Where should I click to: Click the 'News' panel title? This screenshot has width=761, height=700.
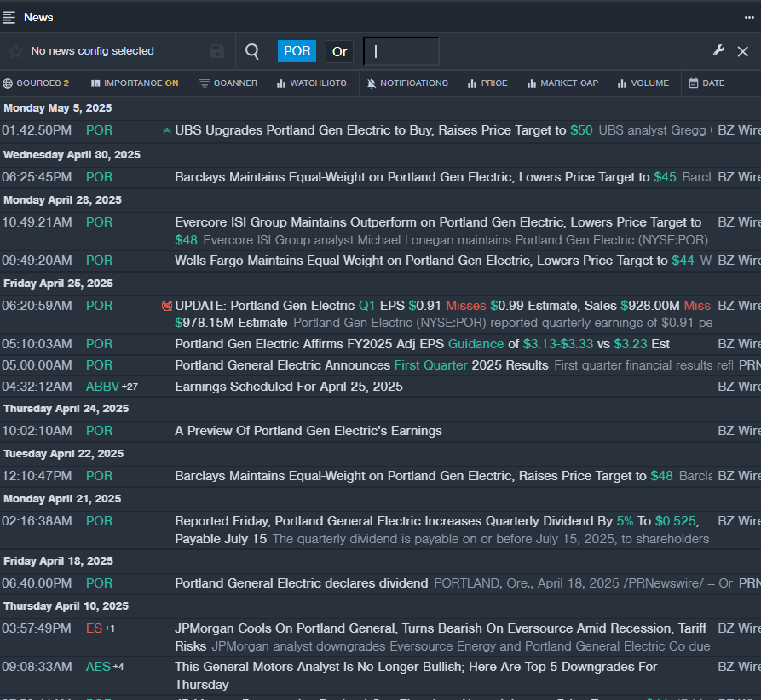38,18
